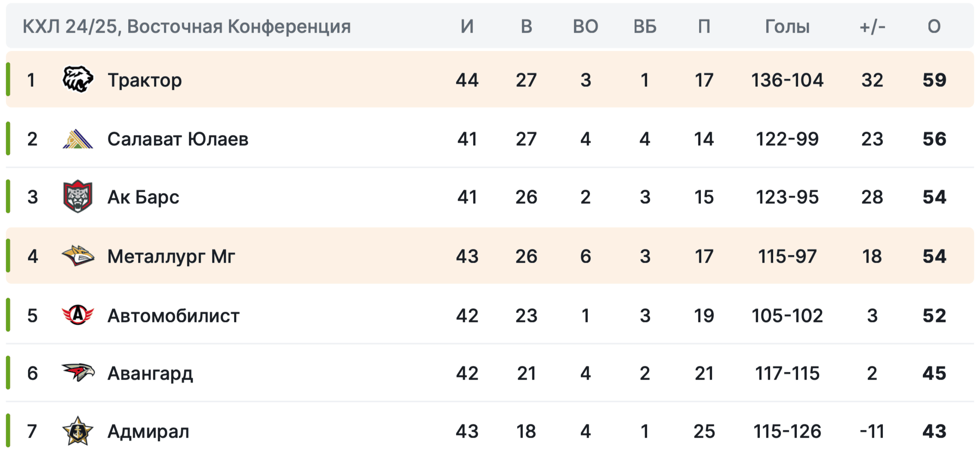Screen dimensions: 980x454
Task: Open the Адмирал team name
Action: (x=148, y=431)
